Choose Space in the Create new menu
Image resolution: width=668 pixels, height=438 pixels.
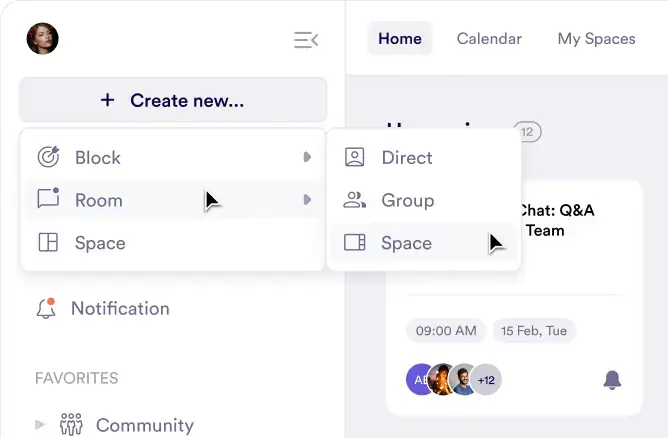pos(99,243)
